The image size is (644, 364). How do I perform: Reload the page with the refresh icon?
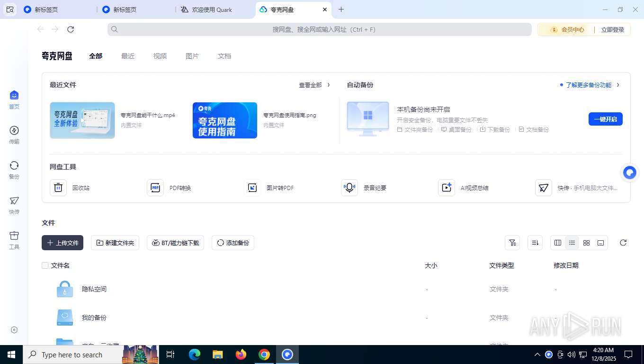[x=71, y=29]
